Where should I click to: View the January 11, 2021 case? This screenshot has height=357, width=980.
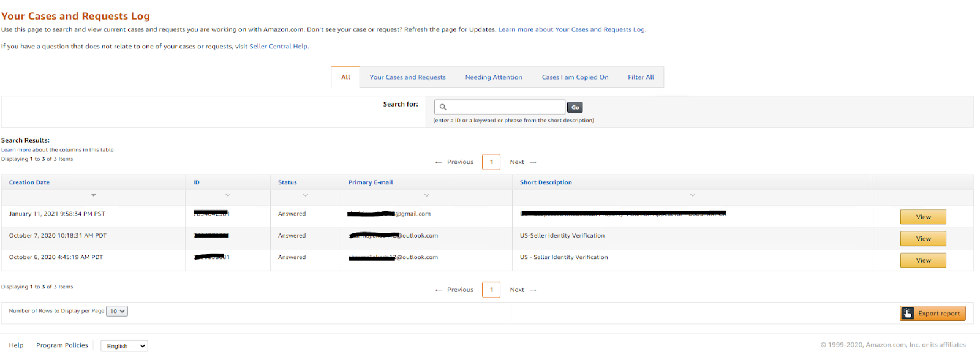point(923,217)
